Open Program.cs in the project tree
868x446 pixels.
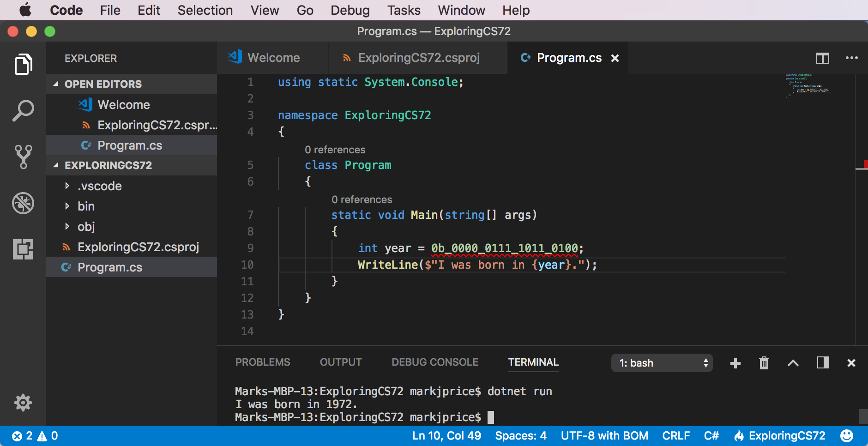pos(132,267)
